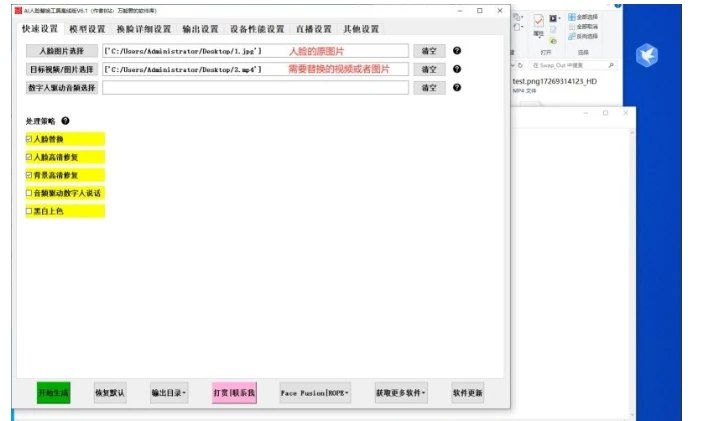
Task: Click 全部取消 select-none in Explorer ribbon
Action: (x=583, y=27)
